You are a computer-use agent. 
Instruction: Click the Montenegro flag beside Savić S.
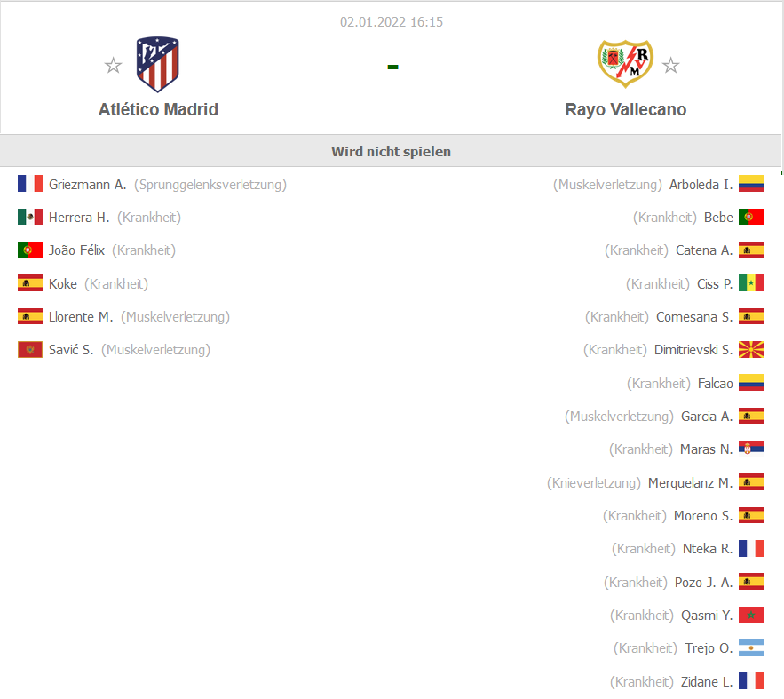pos(30,350)
